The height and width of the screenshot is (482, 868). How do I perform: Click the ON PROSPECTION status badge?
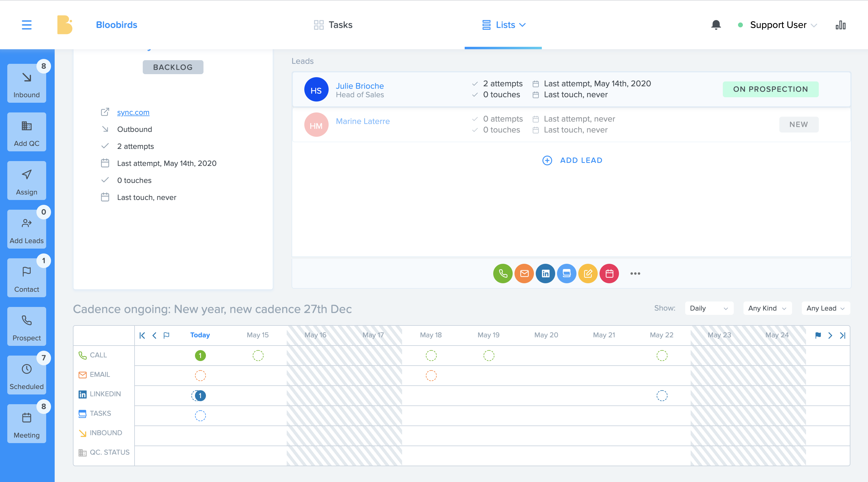pos(770,89)
